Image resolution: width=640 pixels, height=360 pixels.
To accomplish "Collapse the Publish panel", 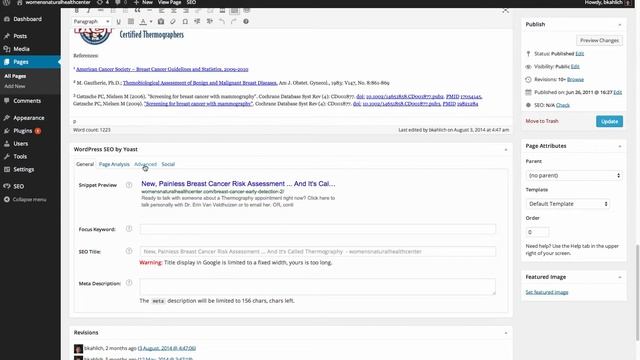I will point(620,24).
